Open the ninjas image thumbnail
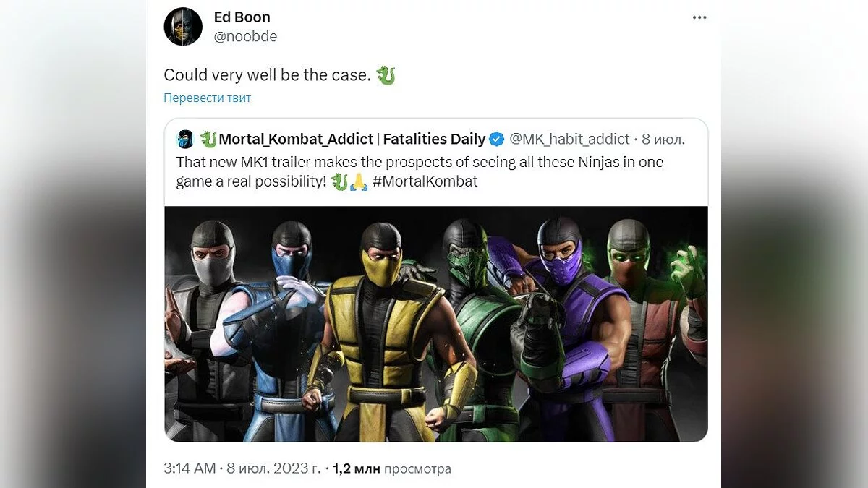The width and height of the screenshot is (868, 488). click(x=435, y=324)
